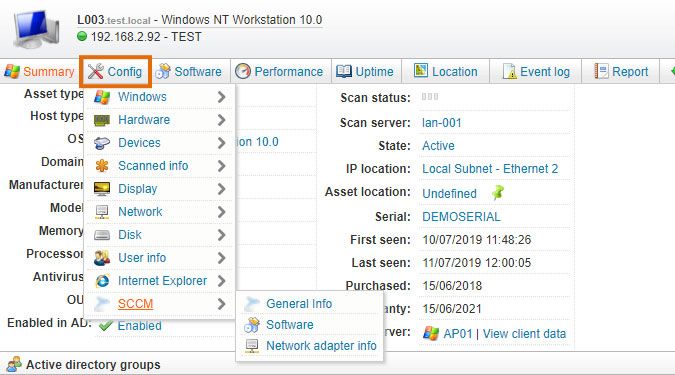The height and width of the screenshot is (375, 675).
Task: Click the Report document icon
Action: tap(601, 71)
